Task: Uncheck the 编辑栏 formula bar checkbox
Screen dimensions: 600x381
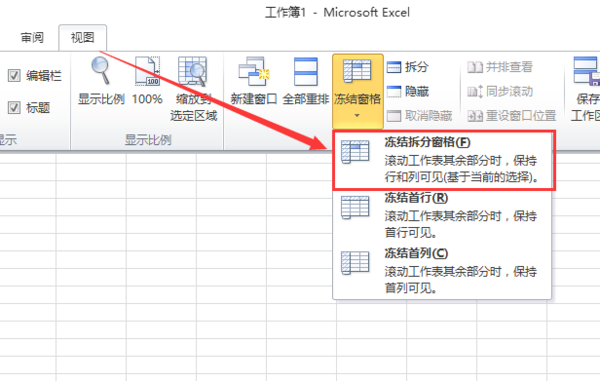Action: tap(14, 75)
